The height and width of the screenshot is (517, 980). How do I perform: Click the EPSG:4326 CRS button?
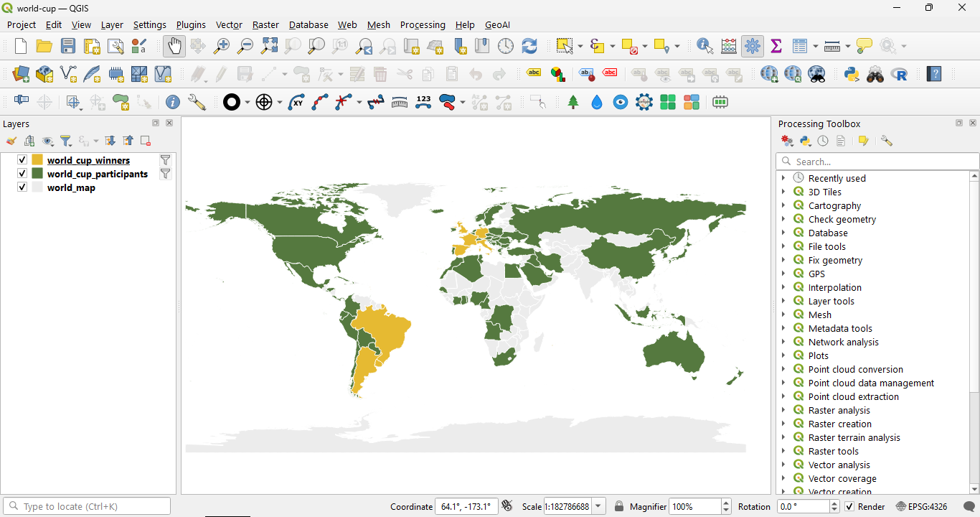[921, 506]
